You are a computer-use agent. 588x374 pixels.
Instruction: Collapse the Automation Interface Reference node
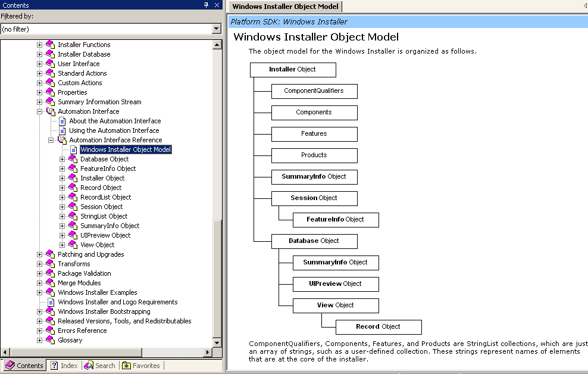[51, 140]
